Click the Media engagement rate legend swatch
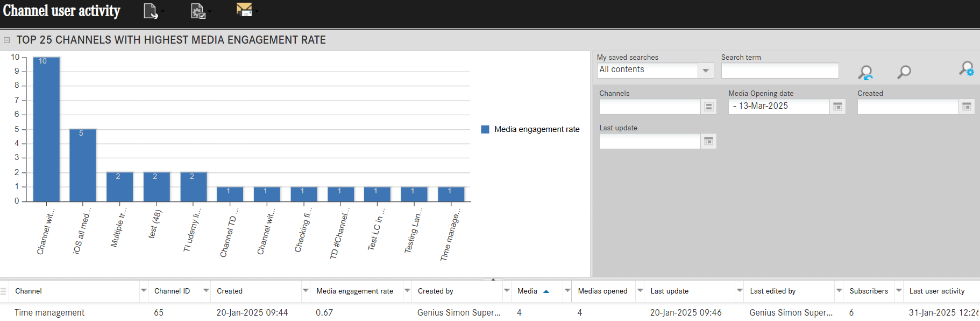The height and width of the screenshot is (321, 980). 485,129
